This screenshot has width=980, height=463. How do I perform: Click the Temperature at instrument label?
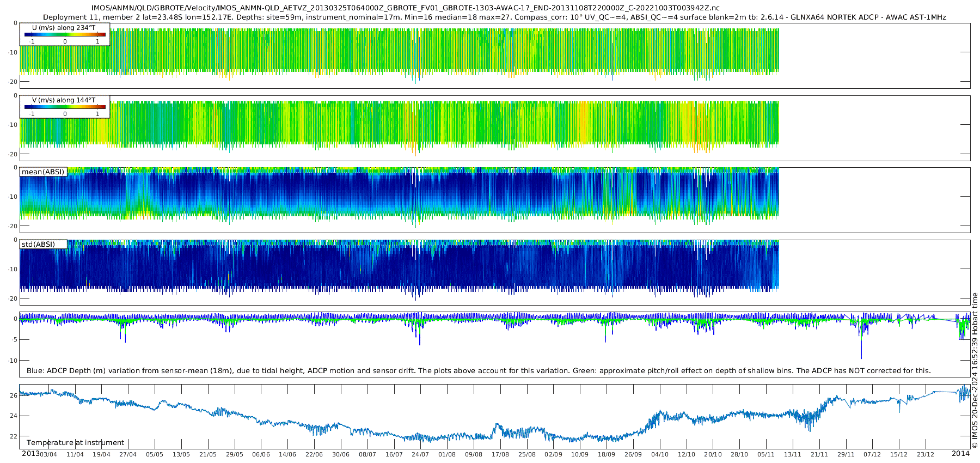75,443
